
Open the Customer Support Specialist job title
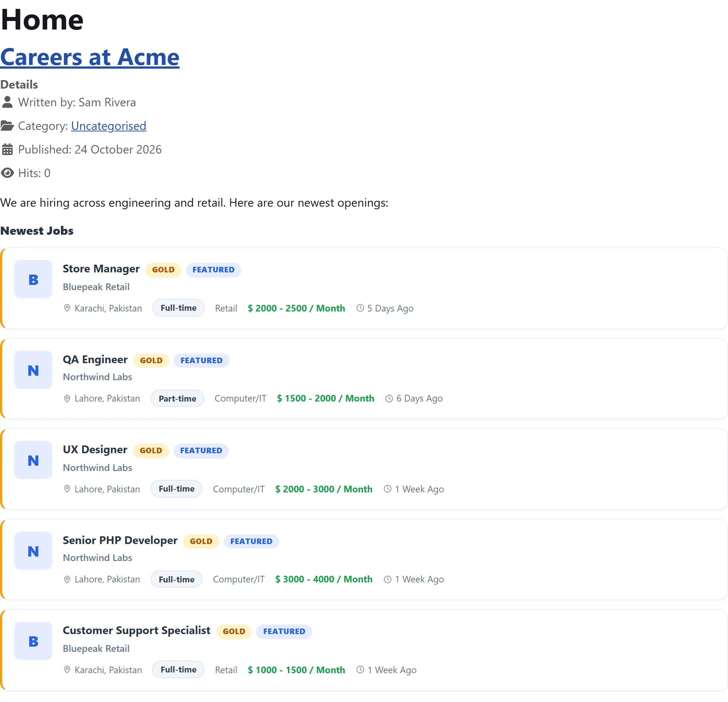(136, 630)
